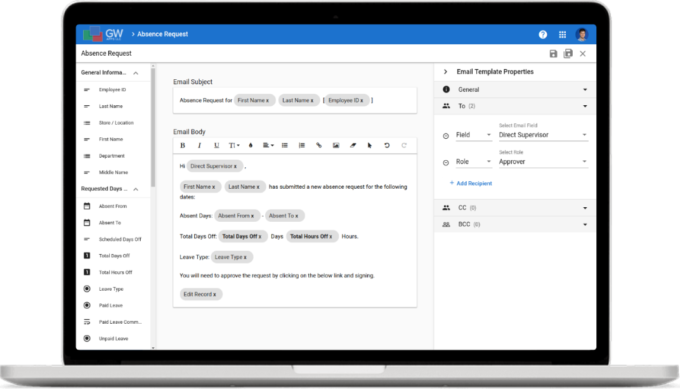The height and width of the screenshot is (389, 680).
Task: Open the help question mark icon
Action: click(543, 35)
